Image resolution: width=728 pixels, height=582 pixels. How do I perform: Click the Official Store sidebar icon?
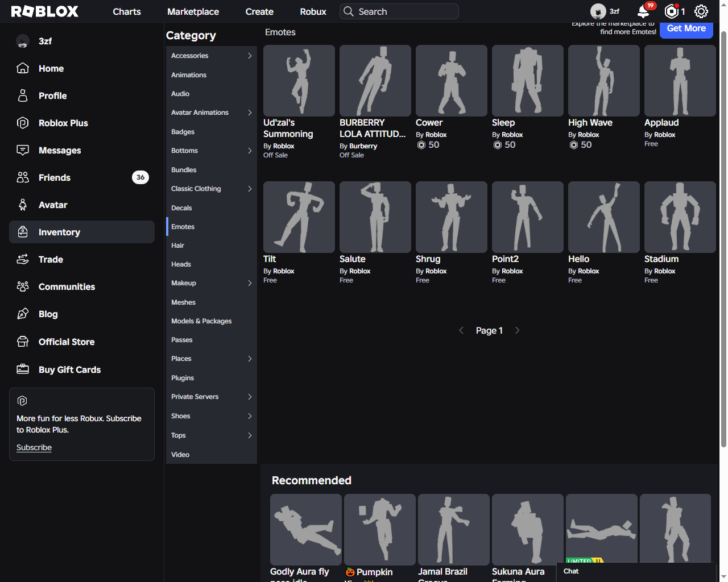pos(23,342)
